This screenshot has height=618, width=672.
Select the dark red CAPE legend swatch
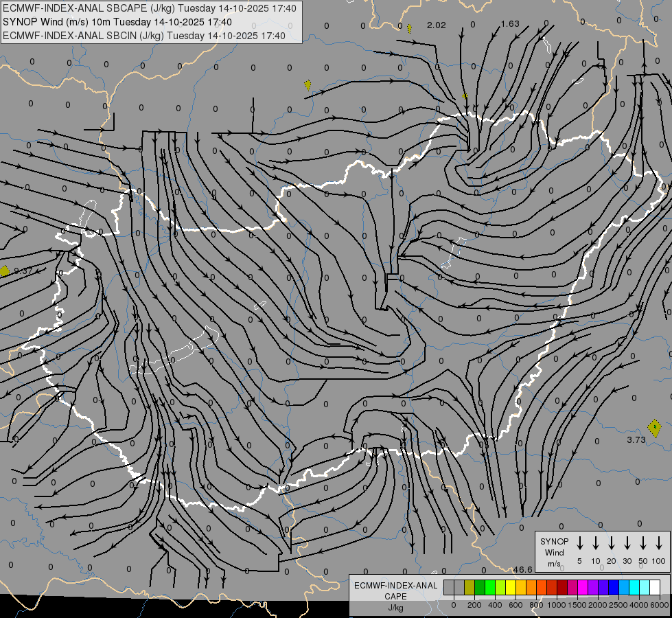pos(562,587)
